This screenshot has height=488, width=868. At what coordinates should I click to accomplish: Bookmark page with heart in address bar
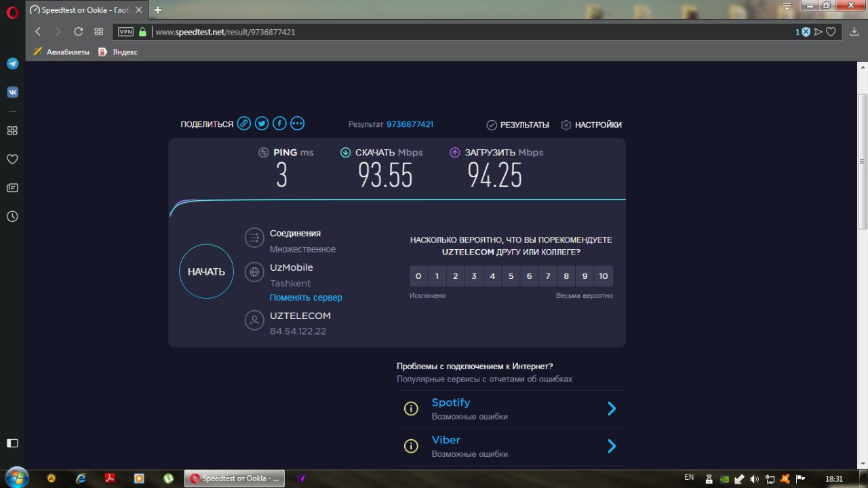831,32
